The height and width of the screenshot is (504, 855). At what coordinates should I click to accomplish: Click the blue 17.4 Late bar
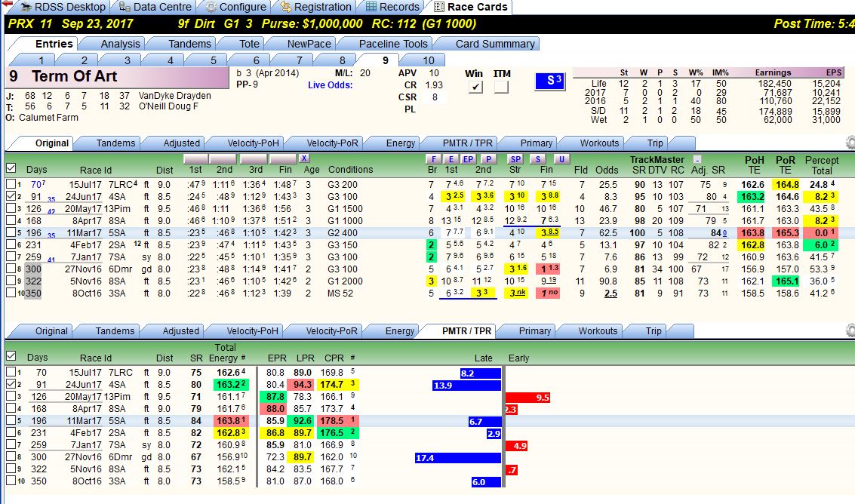(x=457, y=458)
